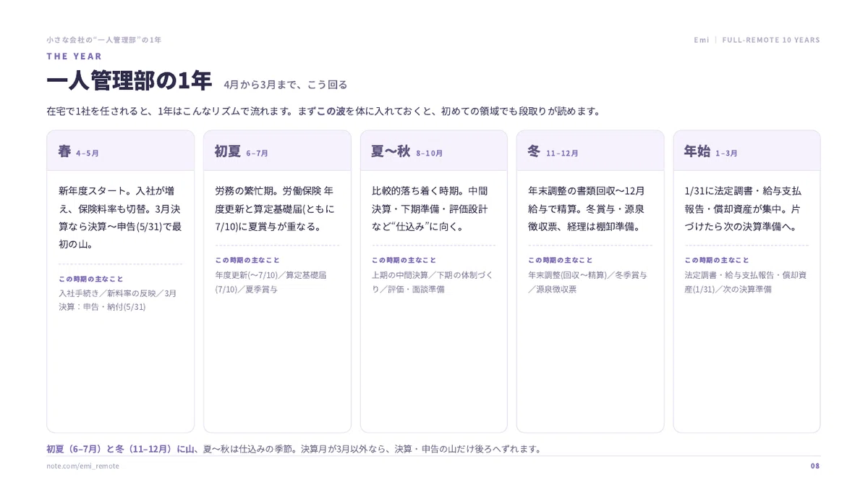Click task list 年度更新(〜7/10)／算定基礎届
This screenshot has height=488, width=868.
click(x=271, y=282)
